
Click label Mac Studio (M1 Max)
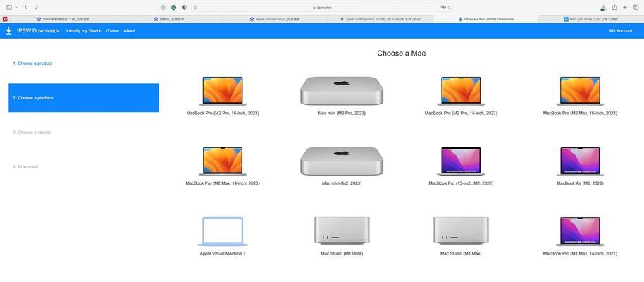pyautogui.click(x=461, y=254)
